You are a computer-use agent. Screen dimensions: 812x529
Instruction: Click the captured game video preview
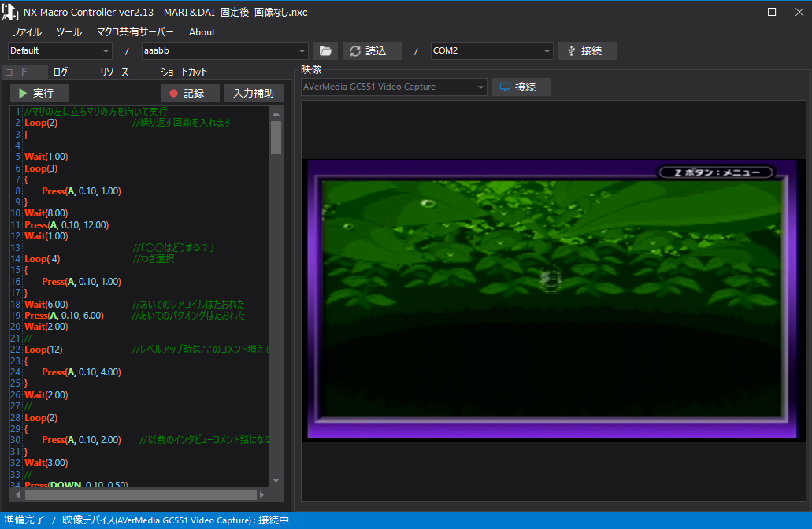(x=552, y=299)
